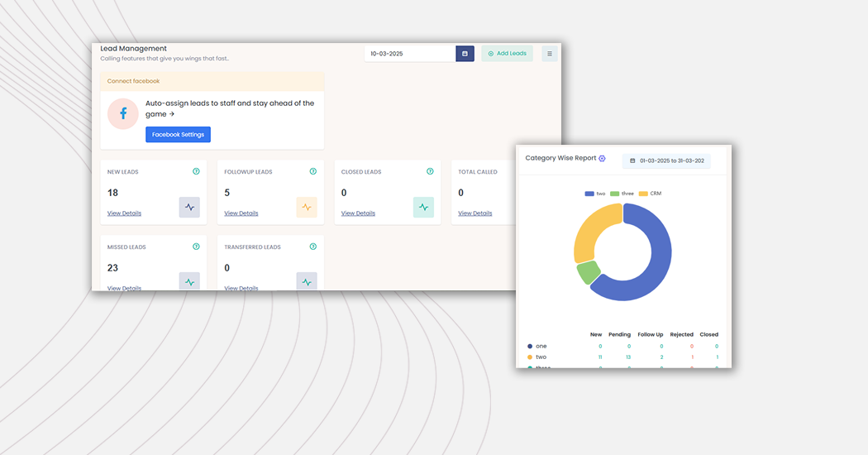Click the green activity icon on Closed Leads
The width and height of the screenshot is (868, 455).
423,208
